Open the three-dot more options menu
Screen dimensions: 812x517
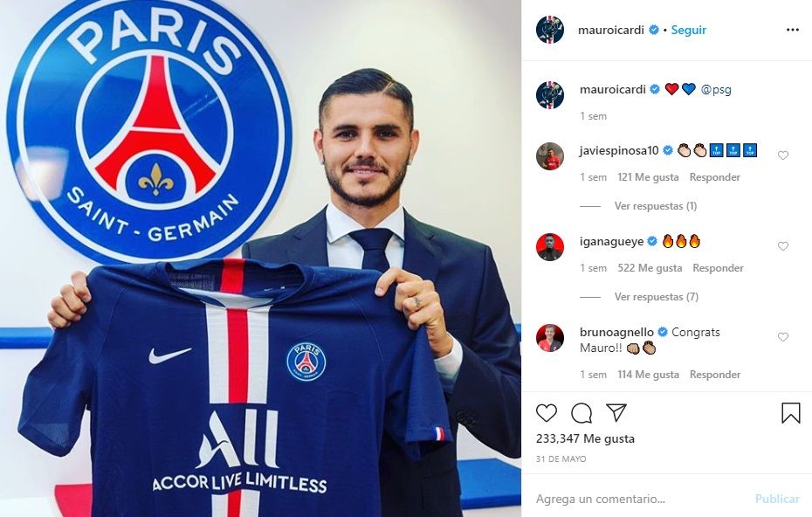[792, 30]
